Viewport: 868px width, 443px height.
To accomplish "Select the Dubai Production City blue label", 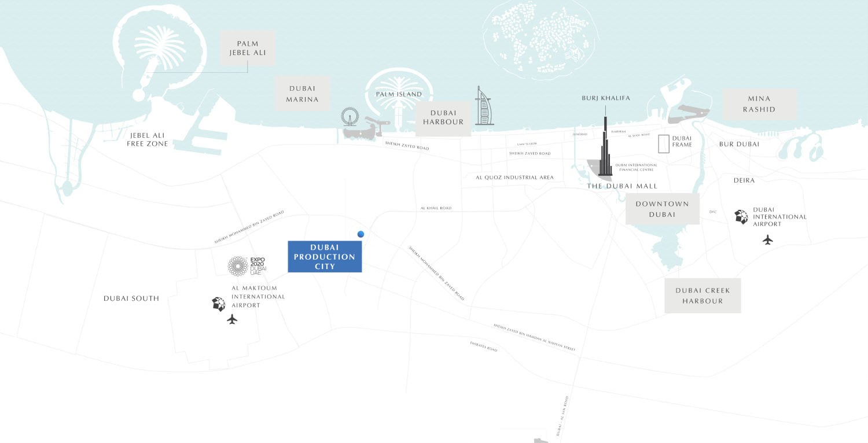I will pyautogui.click(x=325, y=257).
